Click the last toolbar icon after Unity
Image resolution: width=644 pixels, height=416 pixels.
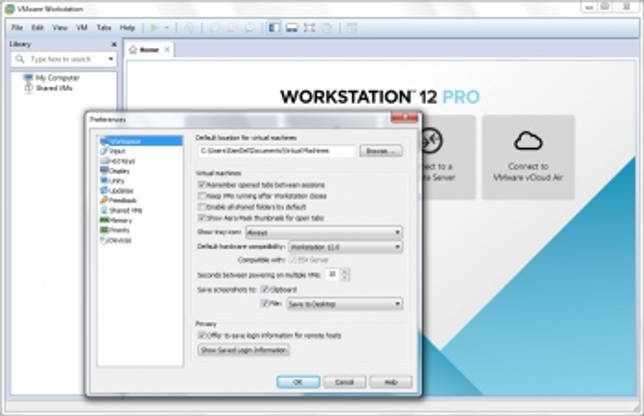pyautogui.click(x=351, y=28)
